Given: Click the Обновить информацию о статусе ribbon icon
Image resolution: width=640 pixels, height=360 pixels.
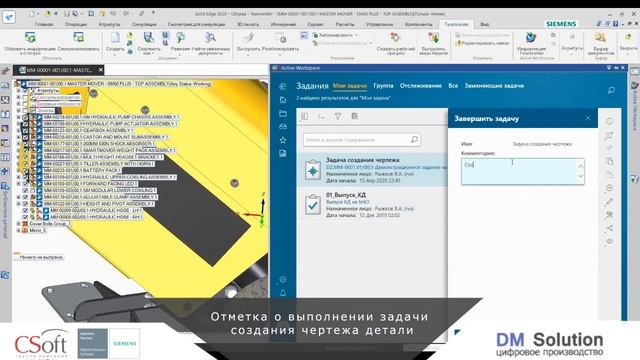Looking at the screenshot, I should tap(30, 38).
